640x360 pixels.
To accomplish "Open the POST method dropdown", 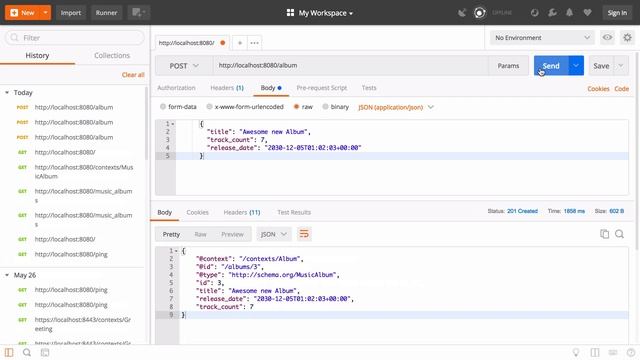I will click(184, 66).
